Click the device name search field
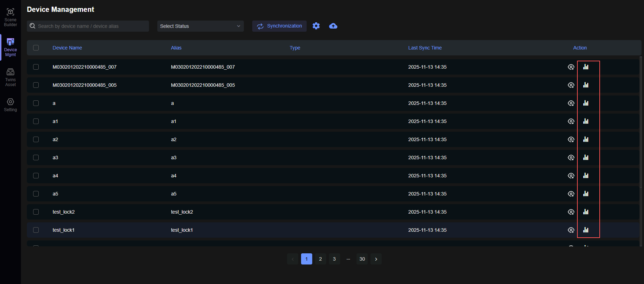Viewport: 644px width, 284px height. tap(91, 26)
